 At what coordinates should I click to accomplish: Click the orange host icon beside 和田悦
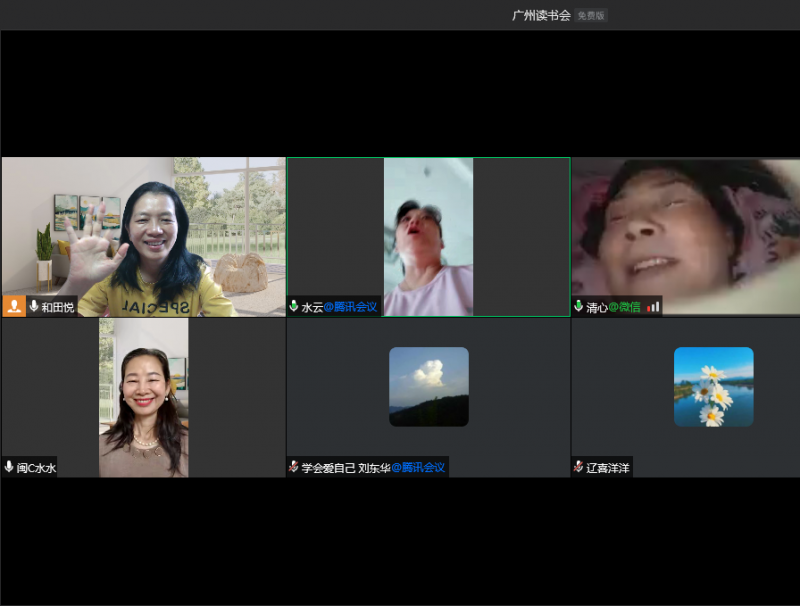click(14, 306)
